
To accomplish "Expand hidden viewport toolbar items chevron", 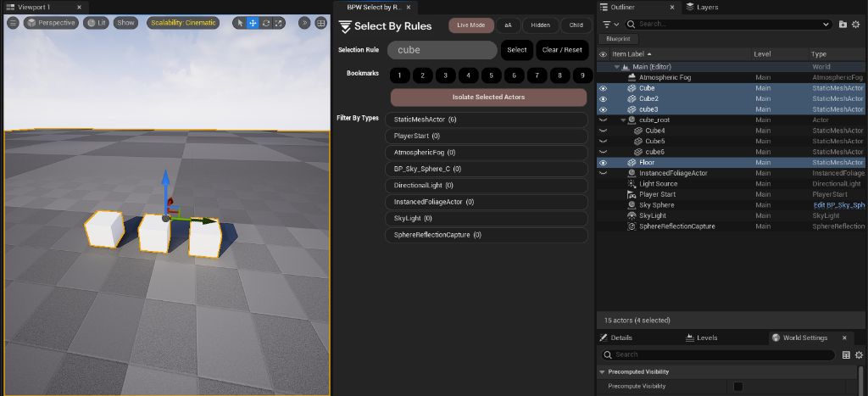I will (304, 23).
